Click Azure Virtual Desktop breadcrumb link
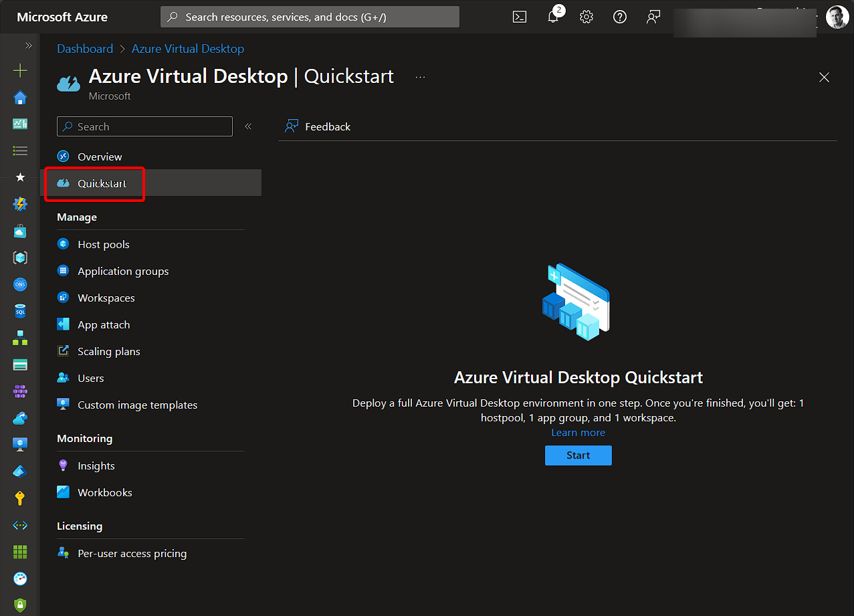Screen dimensions: 854x616 (x=188, y=49)
